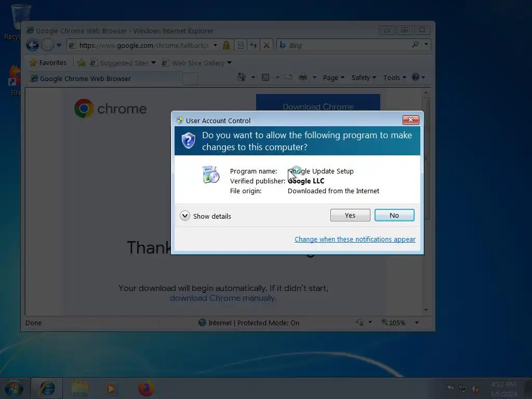Click Internet Explorer taskbar icon
The image size is (532, 399).
pos(47,389)
